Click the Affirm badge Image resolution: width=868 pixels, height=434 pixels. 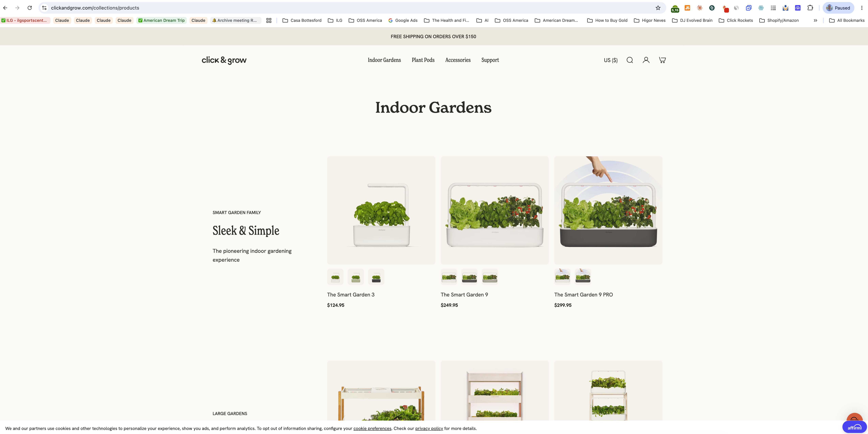[x=854, y=427]
